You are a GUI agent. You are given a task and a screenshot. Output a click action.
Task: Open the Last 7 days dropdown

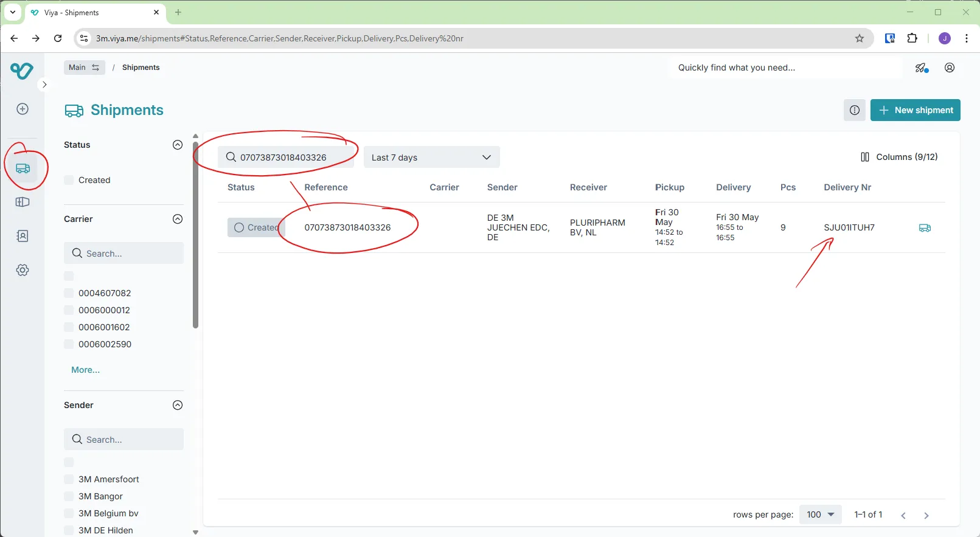[431, 158]
